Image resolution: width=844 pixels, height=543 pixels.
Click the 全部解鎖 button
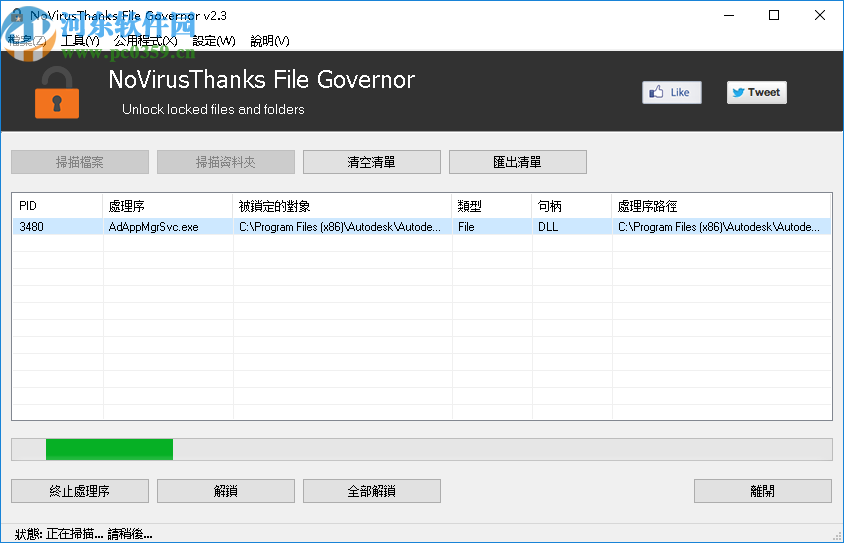[x=371, y=491]
